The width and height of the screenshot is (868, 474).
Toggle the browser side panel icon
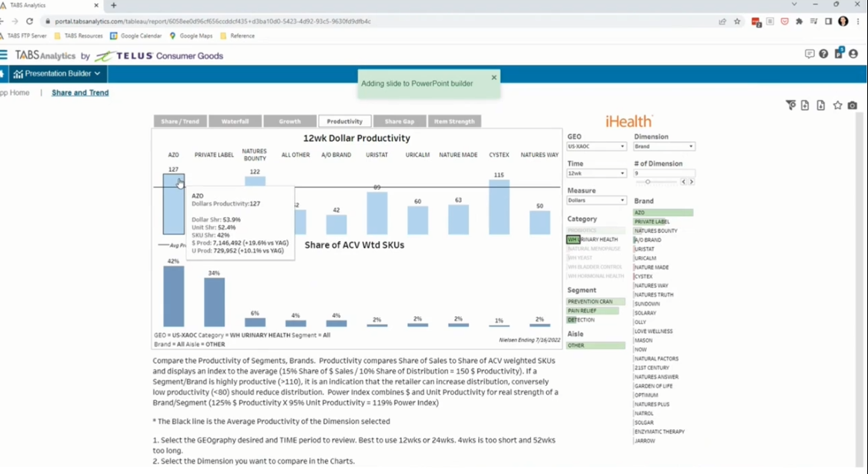pyautogui.click(x=828, y=22)
